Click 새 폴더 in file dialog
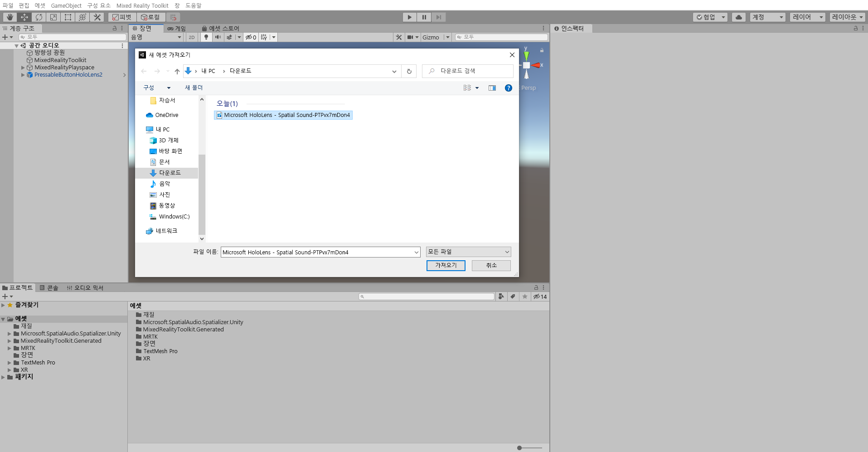Screen dimensions: 868x452 [194, 87]
